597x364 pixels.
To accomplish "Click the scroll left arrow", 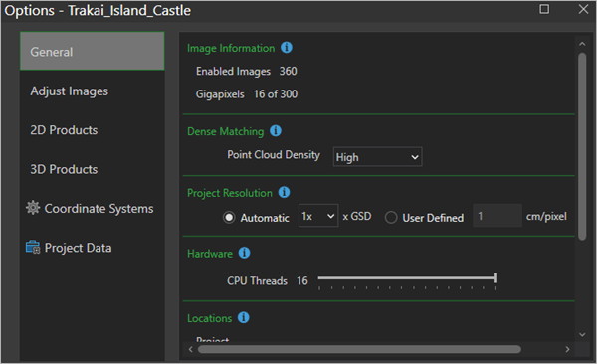I will tap(191, 349).
